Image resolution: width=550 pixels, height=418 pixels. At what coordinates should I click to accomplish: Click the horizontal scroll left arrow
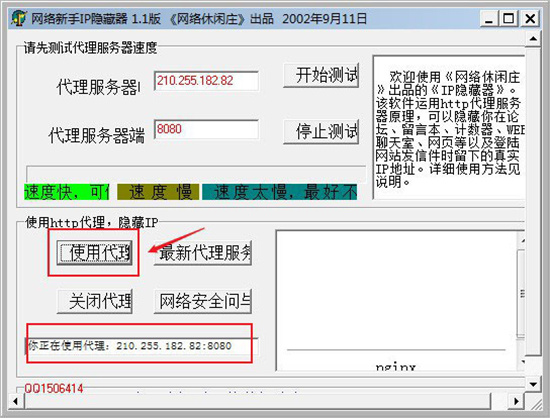pyautogui.click(x=15, y=401)
